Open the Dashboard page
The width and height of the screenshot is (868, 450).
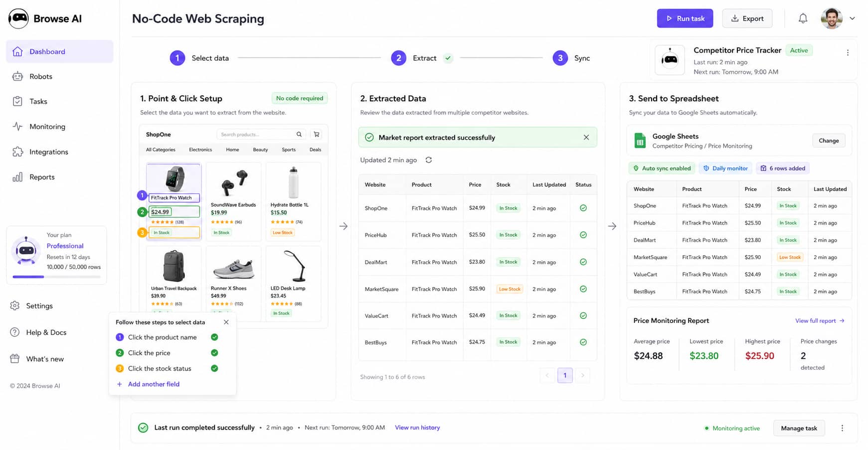60,51
